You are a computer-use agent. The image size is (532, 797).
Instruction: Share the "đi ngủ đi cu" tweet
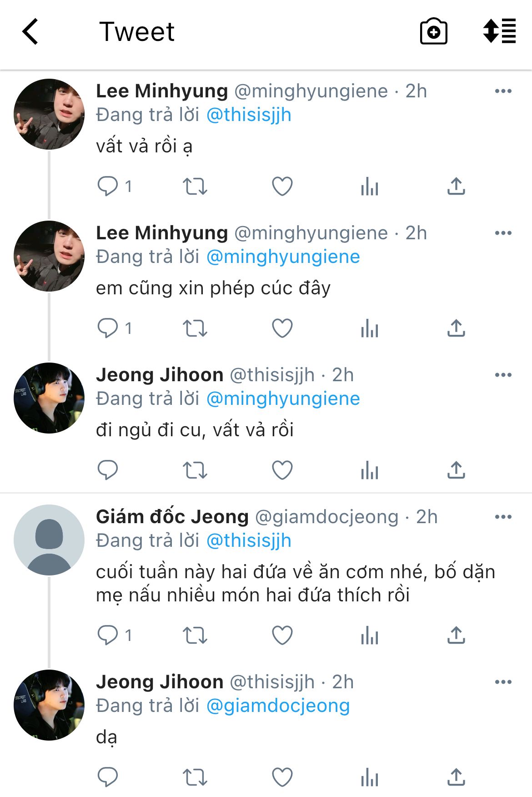pos(456,470)
